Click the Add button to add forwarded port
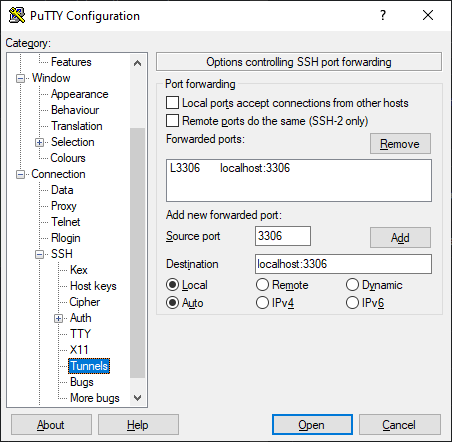 click(400, 238)
